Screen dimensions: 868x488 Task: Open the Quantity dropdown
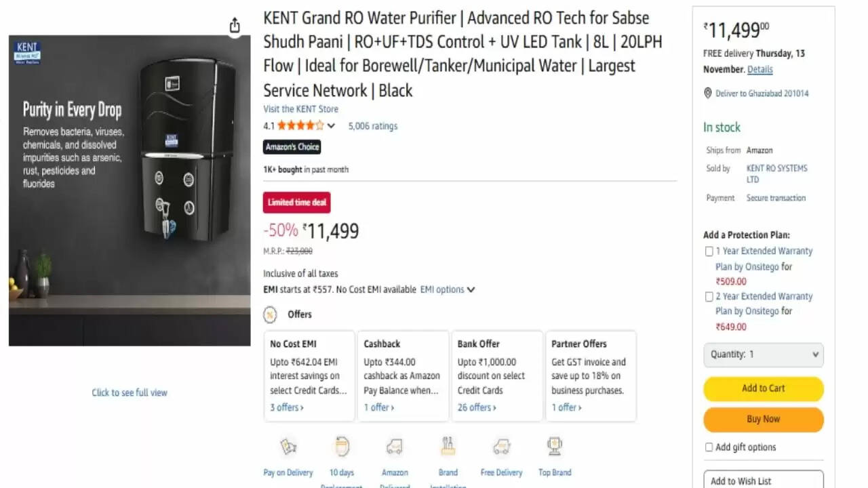[763, 354]
